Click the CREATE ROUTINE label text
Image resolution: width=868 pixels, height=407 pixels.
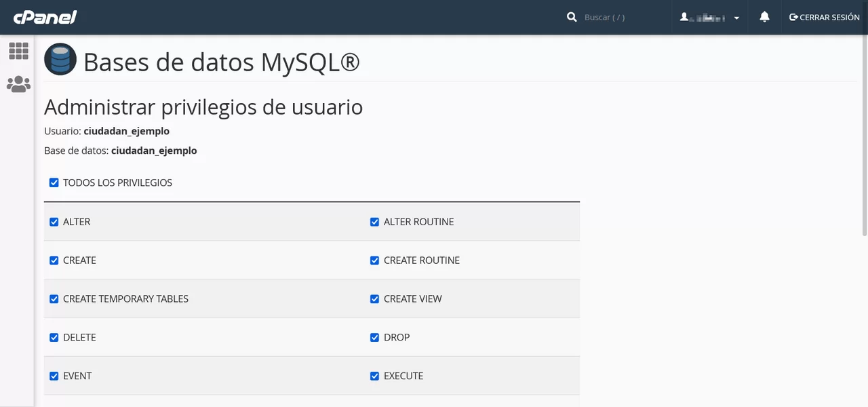421,260
